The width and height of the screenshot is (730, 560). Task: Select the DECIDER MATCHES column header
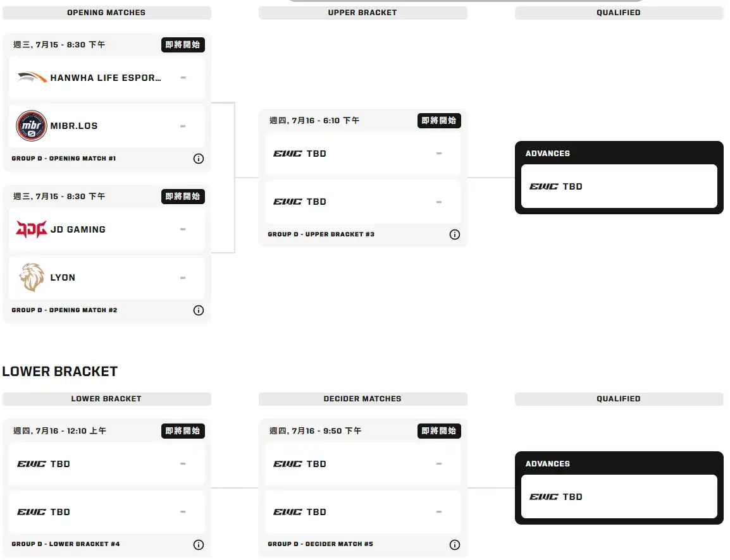[x=362, y=399]
